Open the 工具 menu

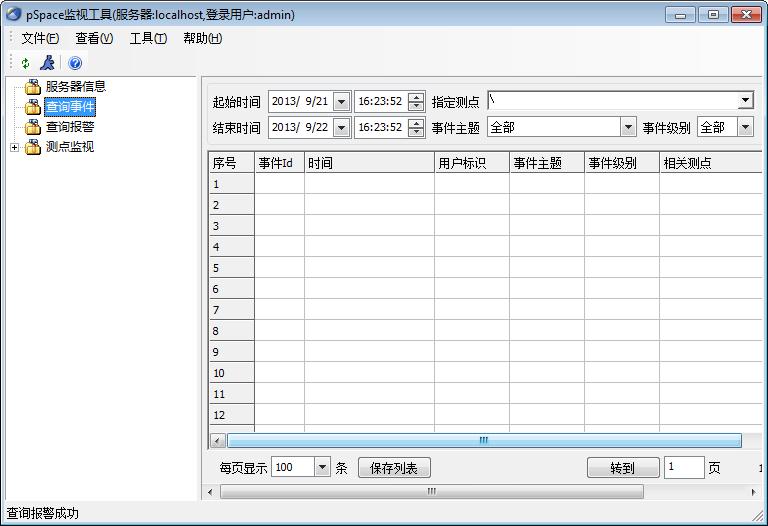tap(148, 38)
